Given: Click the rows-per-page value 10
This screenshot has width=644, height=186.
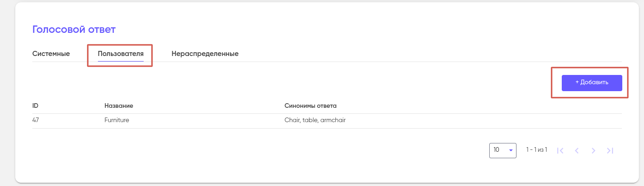Looking at the screenshot, I should pos(497,150).
